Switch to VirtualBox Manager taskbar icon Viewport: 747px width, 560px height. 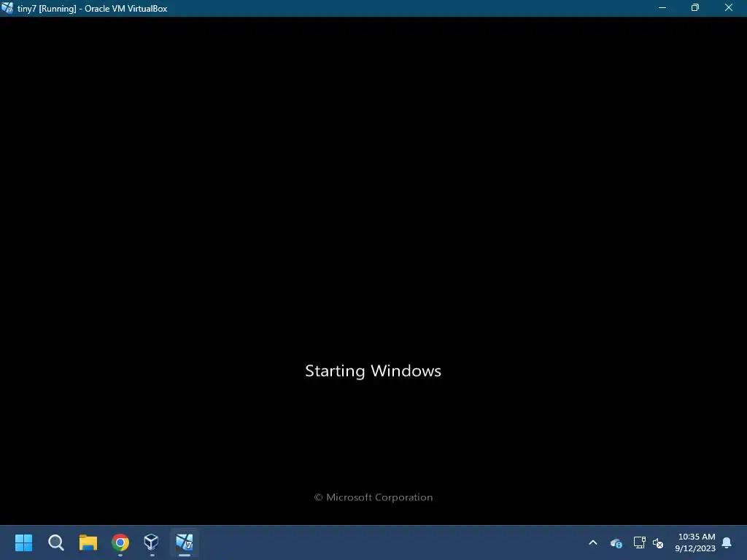pos(152,542)
